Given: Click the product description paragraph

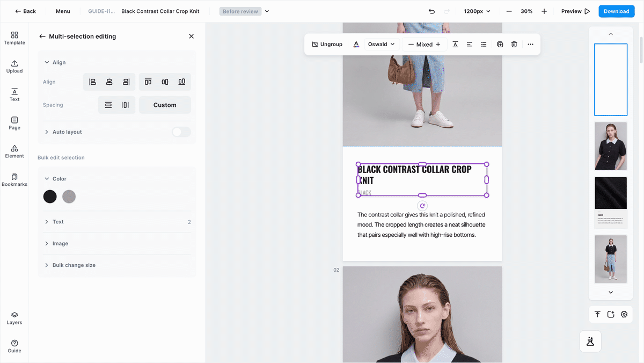Looking at the screenshot, I should click(421, 225).
